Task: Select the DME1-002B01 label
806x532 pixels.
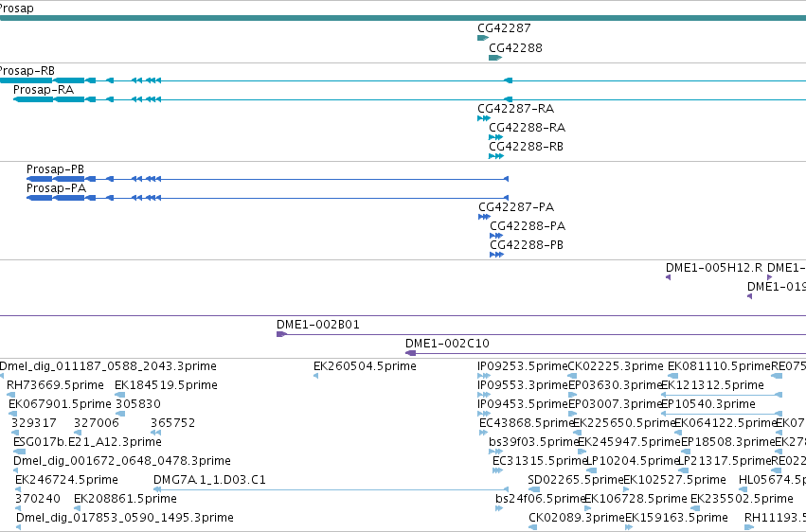Action: coord(318,325)
